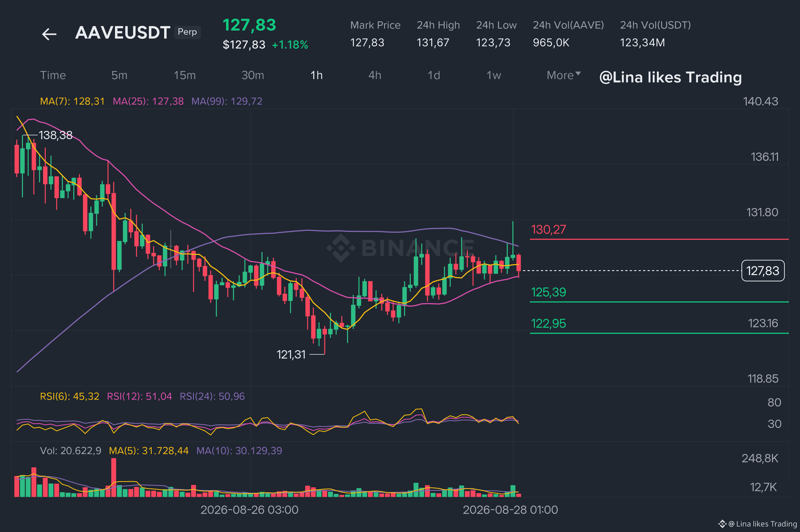Click the volume MA(10): 30.129,39 label
This screenshot has height=532, width=800.
[239, 451]
